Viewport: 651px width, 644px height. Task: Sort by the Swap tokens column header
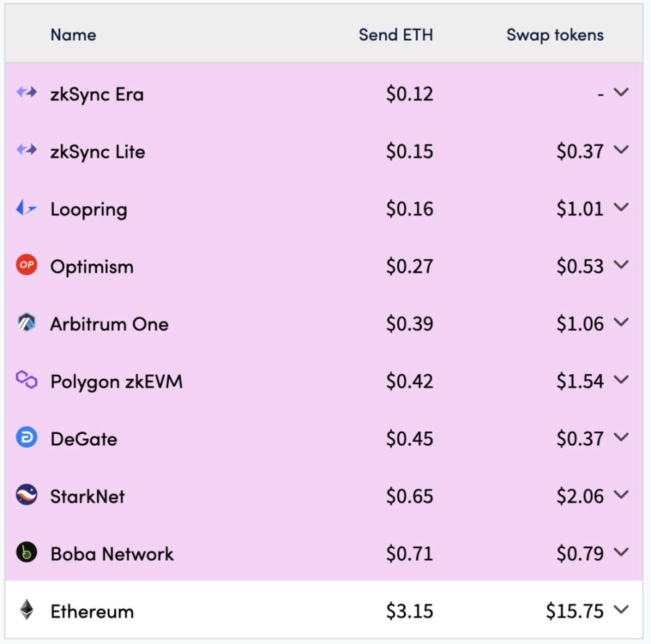pos(555,35)
